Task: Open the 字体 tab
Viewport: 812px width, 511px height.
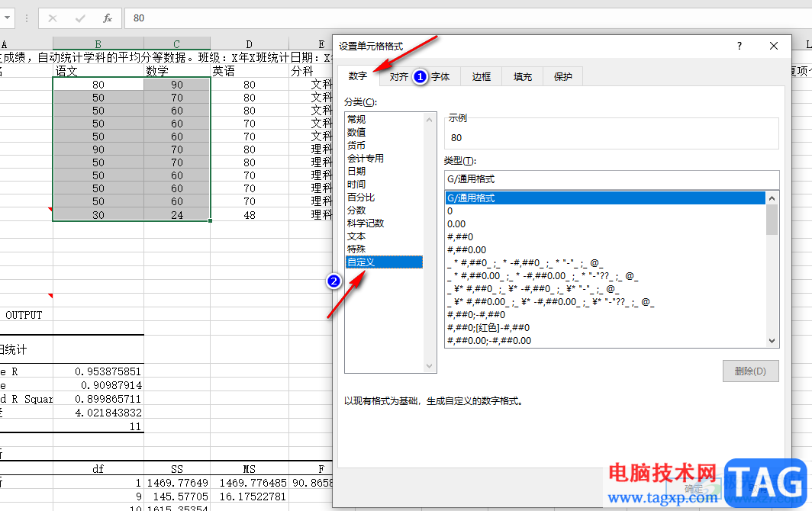Action: [440, 76]
